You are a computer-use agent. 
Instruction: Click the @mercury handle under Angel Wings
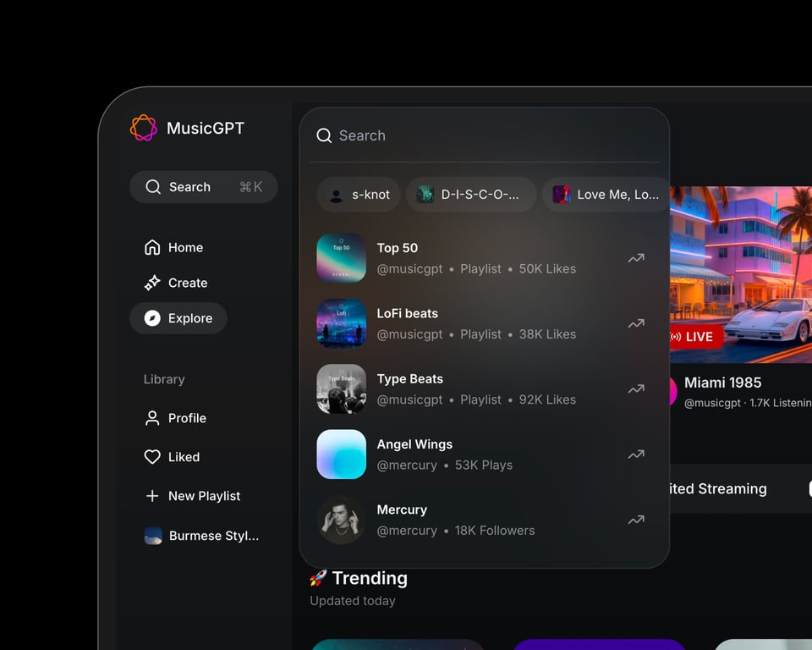[x=407, y=465]
